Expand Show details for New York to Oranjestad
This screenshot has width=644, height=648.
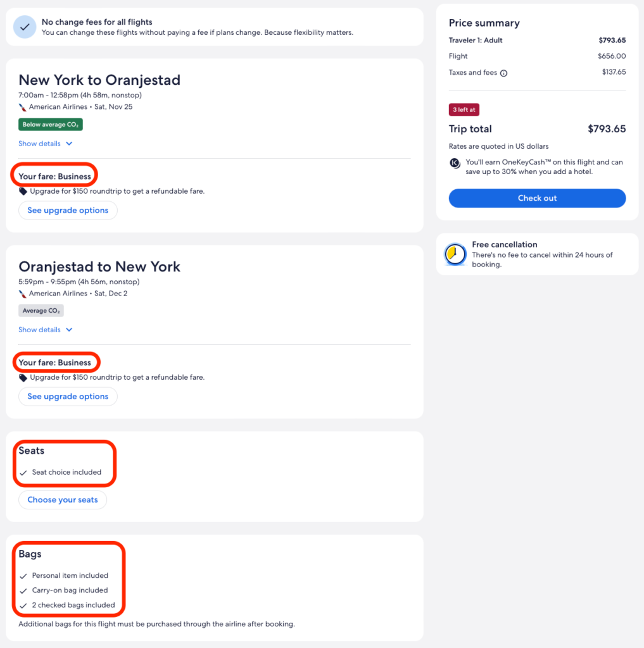click(46, 144)
